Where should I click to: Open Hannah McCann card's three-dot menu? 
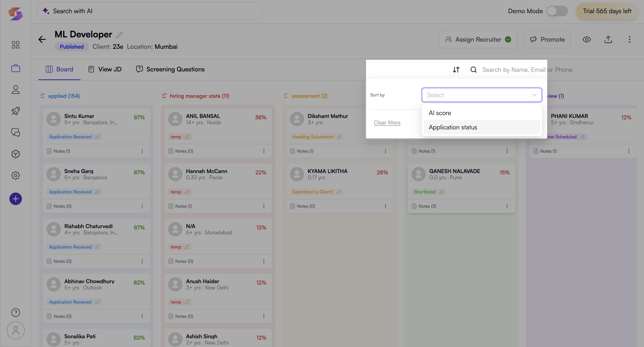[264, 206]
